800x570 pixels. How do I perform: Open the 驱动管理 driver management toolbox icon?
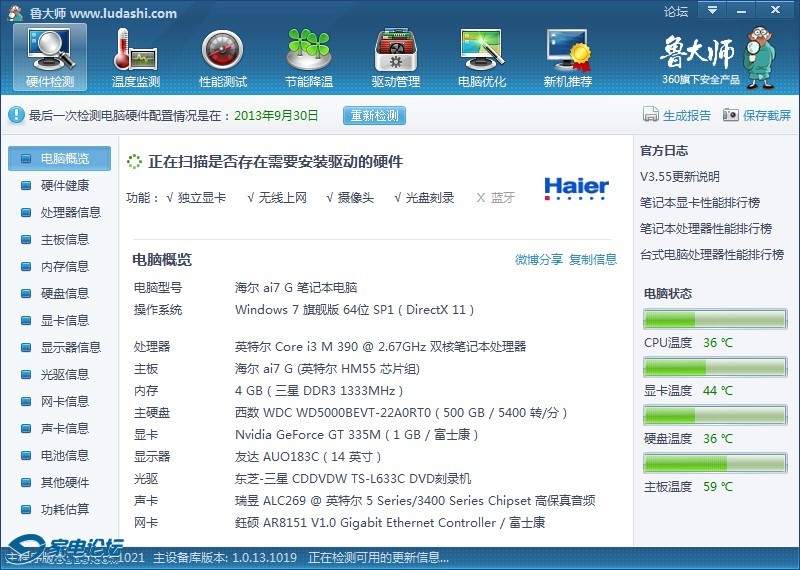[x=395, y=56]
